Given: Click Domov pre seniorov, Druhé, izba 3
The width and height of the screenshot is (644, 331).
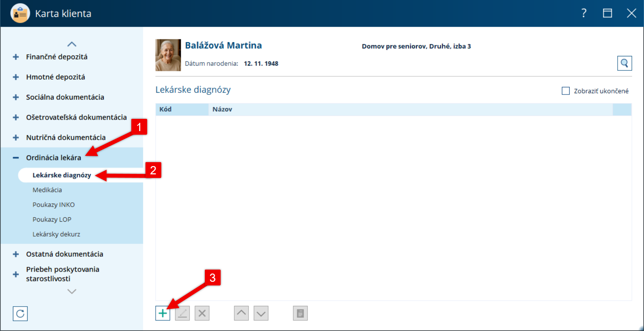Looking at the screenshot, I should coord(416,46).
